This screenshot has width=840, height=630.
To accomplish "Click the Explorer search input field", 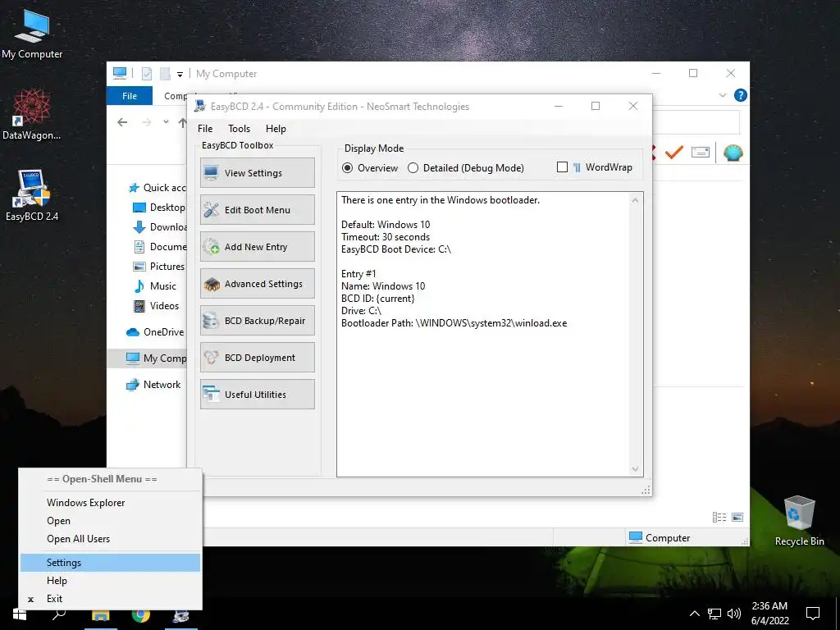I will coord(696,123).
